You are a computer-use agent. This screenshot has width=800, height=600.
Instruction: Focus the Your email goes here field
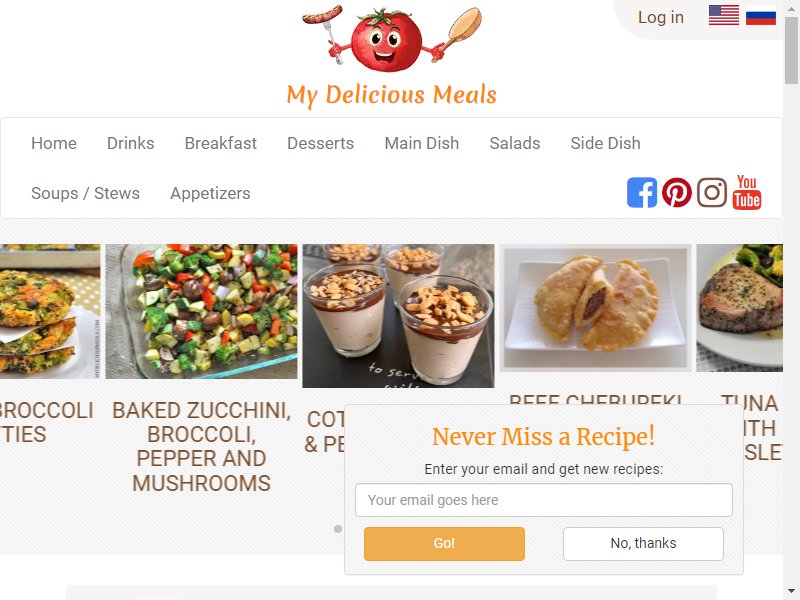click(x=544, y=500)
